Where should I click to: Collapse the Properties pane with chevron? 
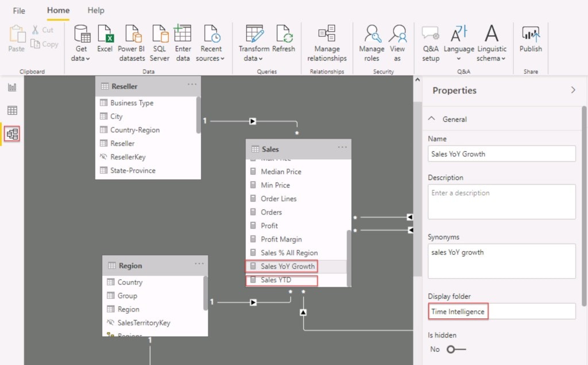pyautogui.click(x=572, y=90)
